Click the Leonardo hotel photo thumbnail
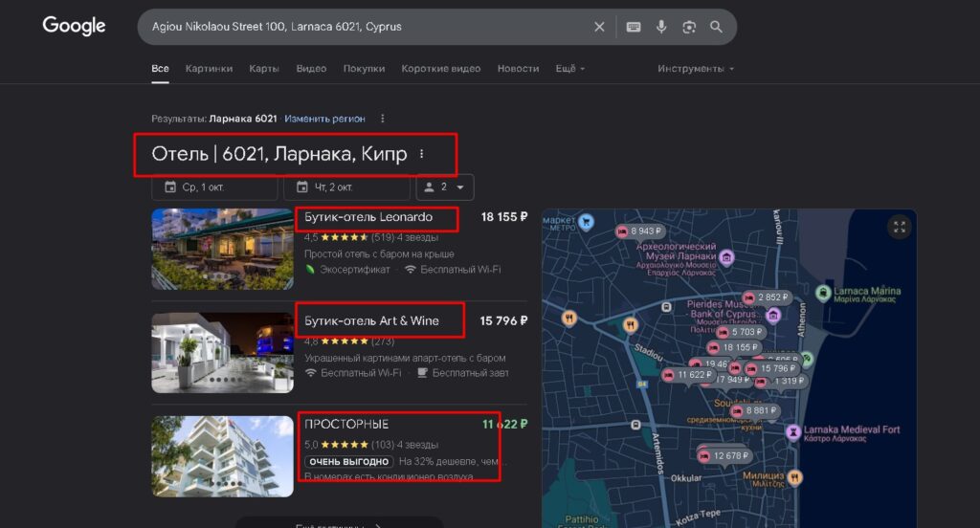The width and height of the screenshot is (980, 528). click(222, 249)
